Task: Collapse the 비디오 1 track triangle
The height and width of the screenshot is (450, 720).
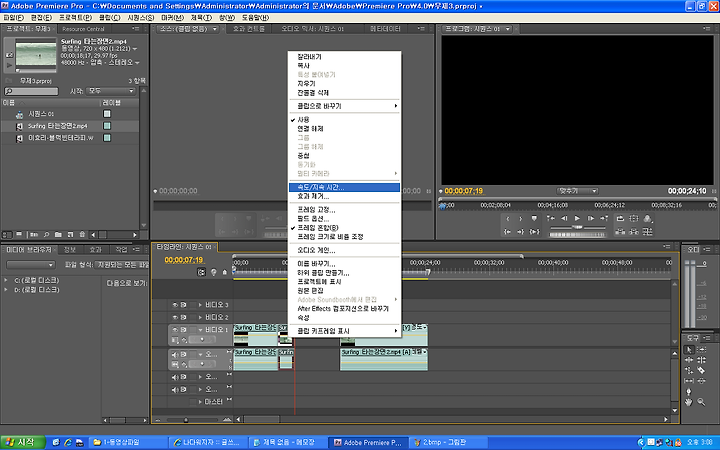Action: (200, 330)
